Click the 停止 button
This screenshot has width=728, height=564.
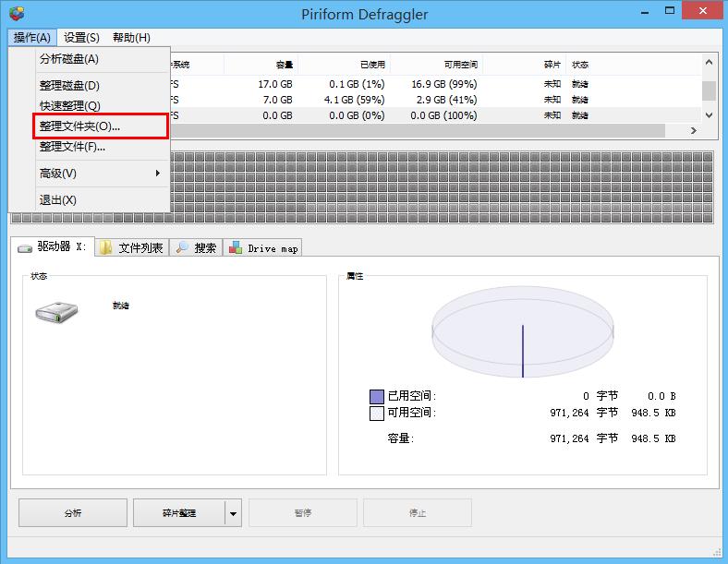418,513
